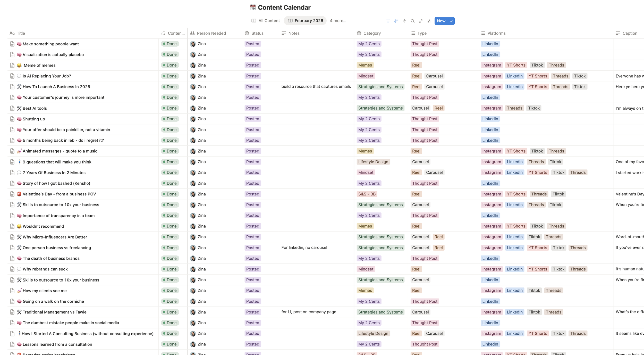
Task: Click the note cell 'For linkedin, no carousel'
Action: point(304,247)
